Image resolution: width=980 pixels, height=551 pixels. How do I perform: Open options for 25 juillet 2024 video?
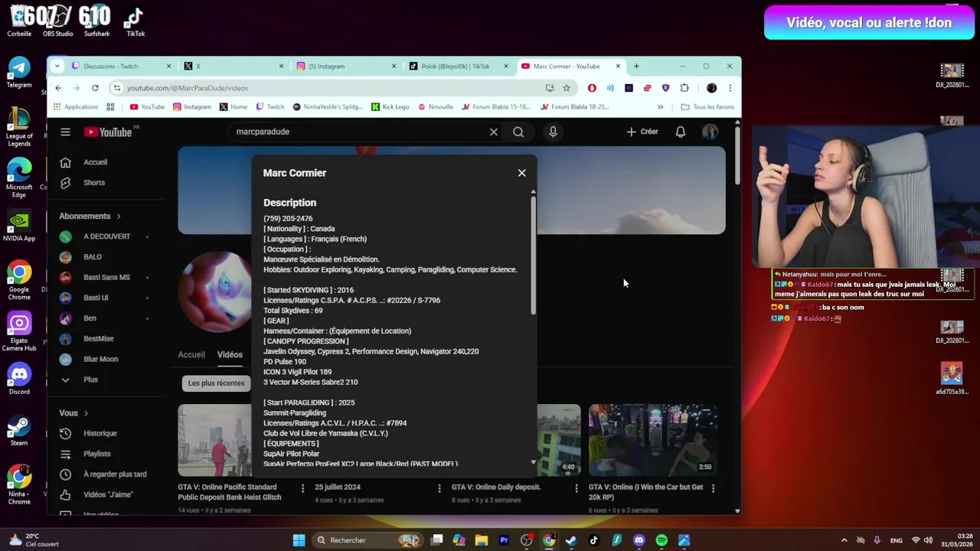[439, 487]
